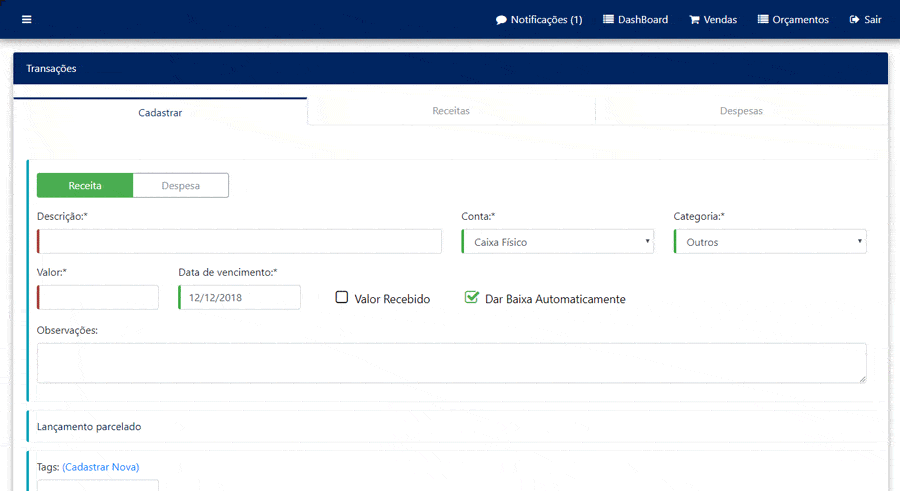
Task: Click the Sair logout icon
Action: pyautogui.click(x=854, y=20)
